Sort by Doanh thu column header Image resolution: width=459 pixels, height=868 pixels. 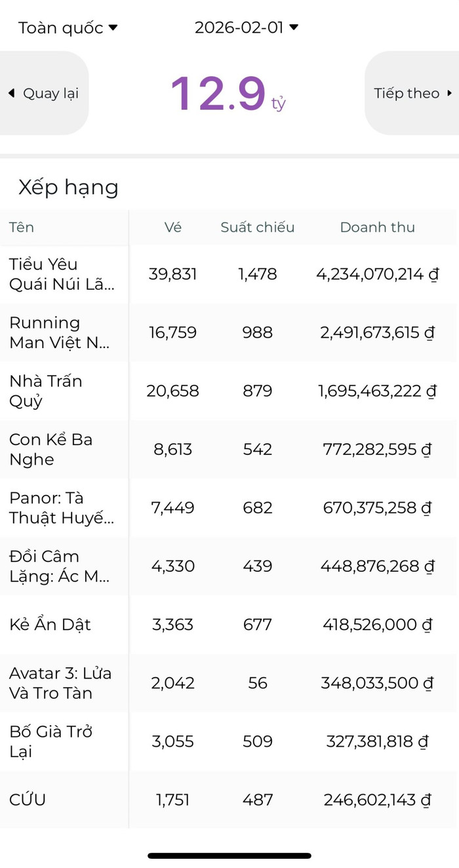click(377, 227)
